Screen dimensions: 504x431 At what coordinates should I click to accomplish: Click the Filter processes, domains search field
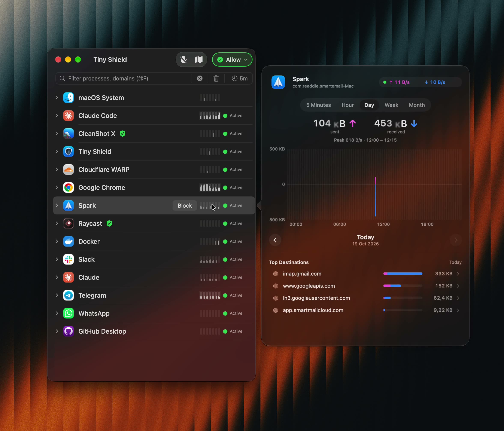123,79
